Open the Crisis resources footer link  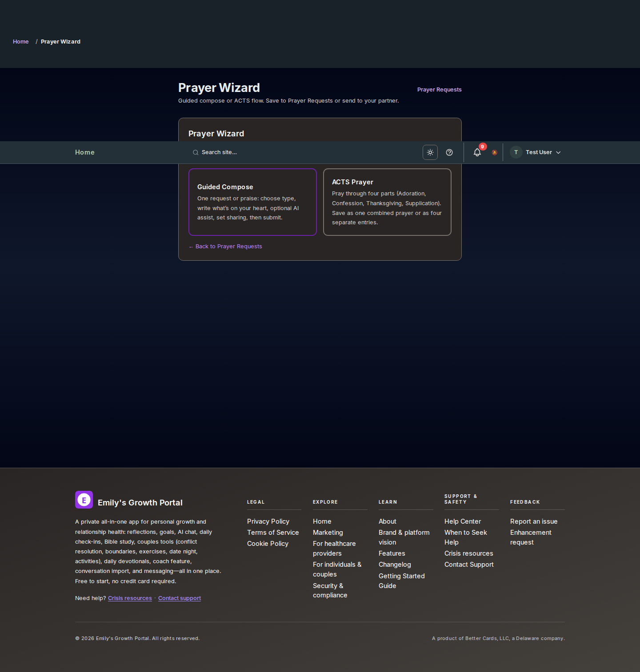click(130, 598)
